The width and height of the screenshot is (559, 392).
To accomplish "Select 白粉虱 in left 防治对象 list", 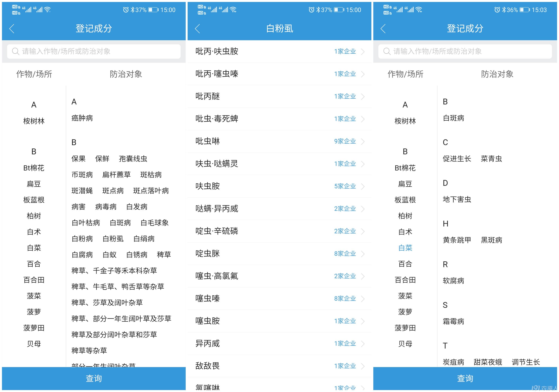I will pos(113,239).
